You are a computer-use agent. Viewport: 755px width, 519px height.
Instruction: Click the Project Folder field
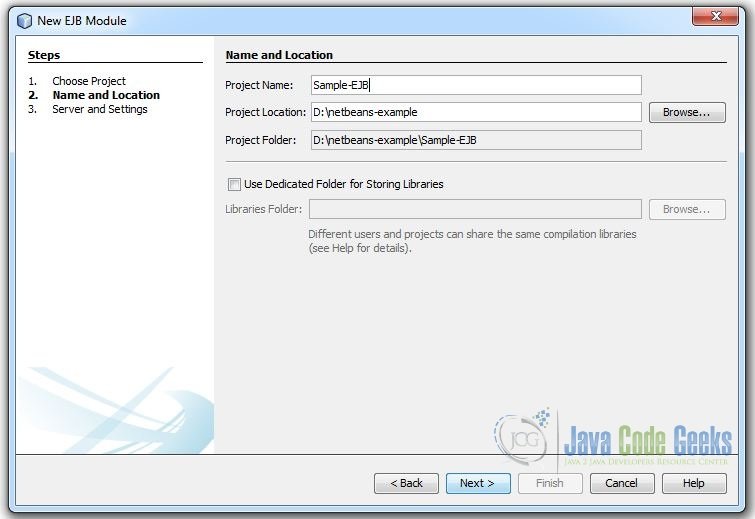click(476, 140)
